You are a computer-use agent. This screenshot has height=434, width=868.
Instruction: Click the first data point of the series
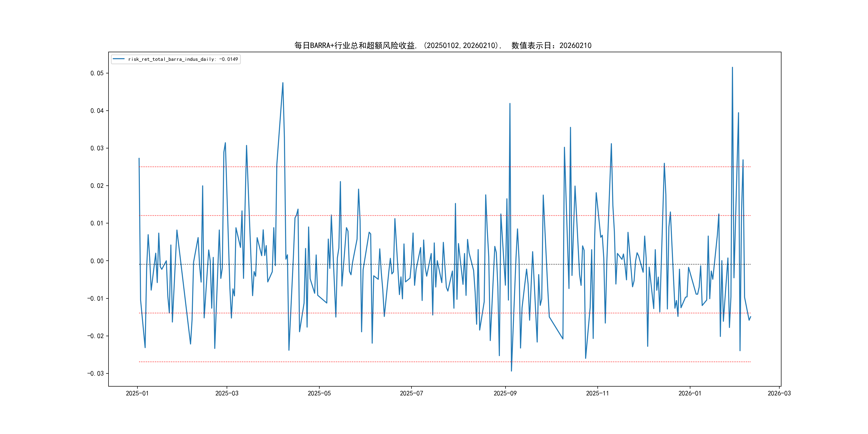click(x=139, y=158)
